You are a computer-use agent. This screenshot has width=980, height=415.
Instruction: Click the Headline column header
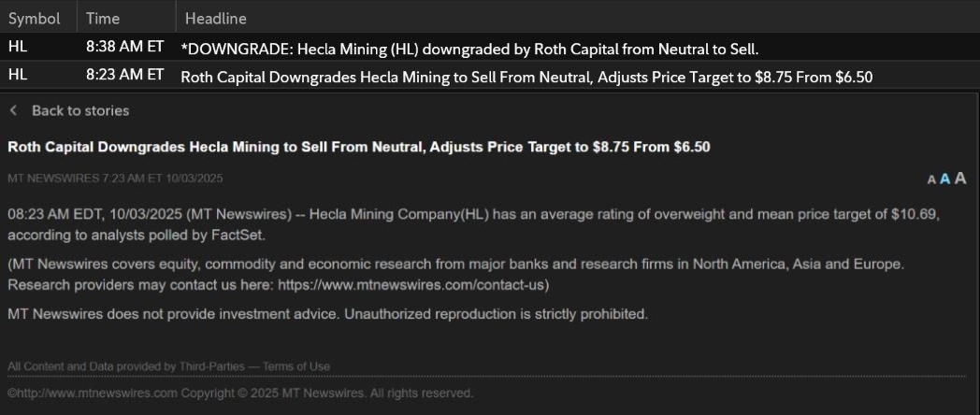(x=216, y=19)
